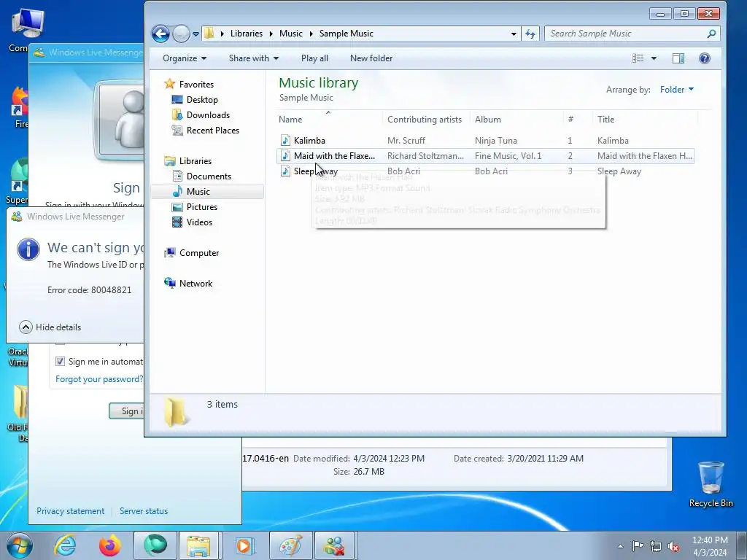Click the Explorer Forward arrow button
Viewport: 747px width, 560px height.
click(181, 34)
